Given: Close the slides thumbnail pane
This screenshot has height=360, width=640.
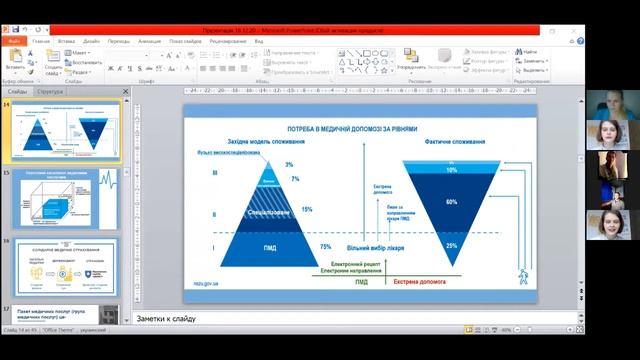Looking at the screenshot, I should 126,91.
